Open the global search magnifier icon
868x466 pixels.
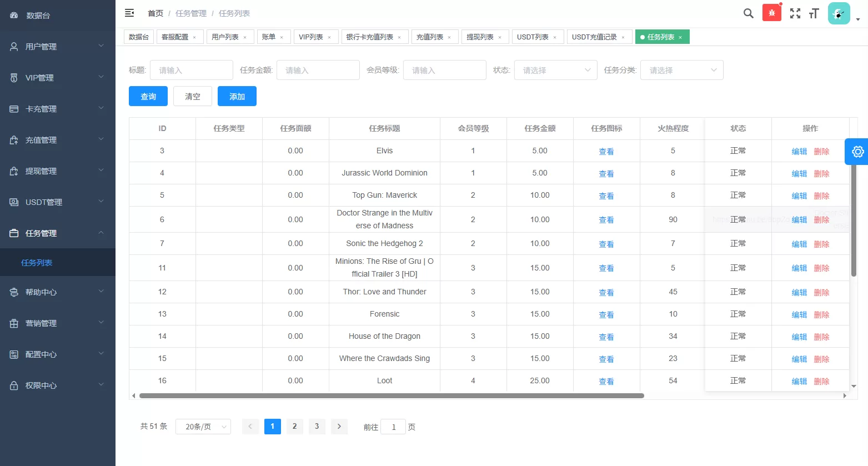748,13
